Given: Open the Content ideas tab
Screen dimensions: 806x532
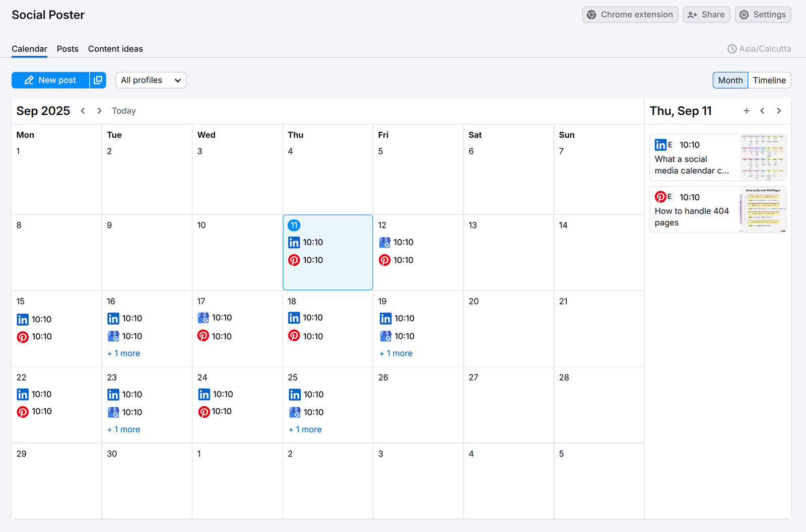Looking at the screenshot, I should pyautogui.click(x=115, y=49).
